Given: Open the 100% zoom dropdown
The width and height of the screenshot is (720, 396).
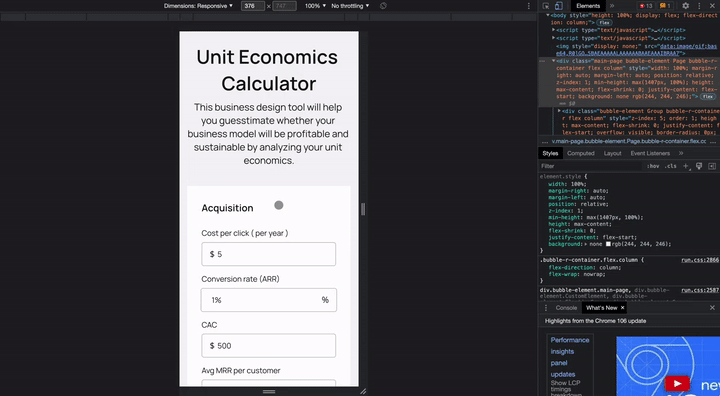Looking at the screenshot, I should (315, 6).
